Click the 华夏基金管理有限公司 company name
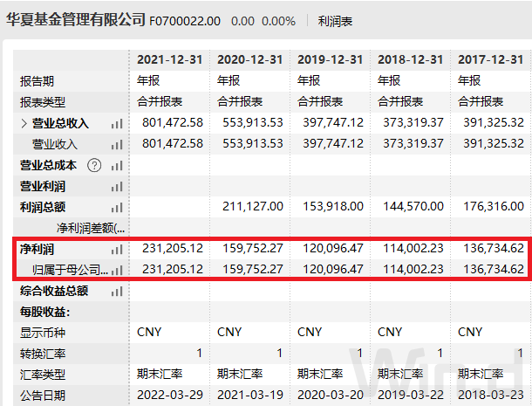The image size is (532, 406). (x=75, y=18)
